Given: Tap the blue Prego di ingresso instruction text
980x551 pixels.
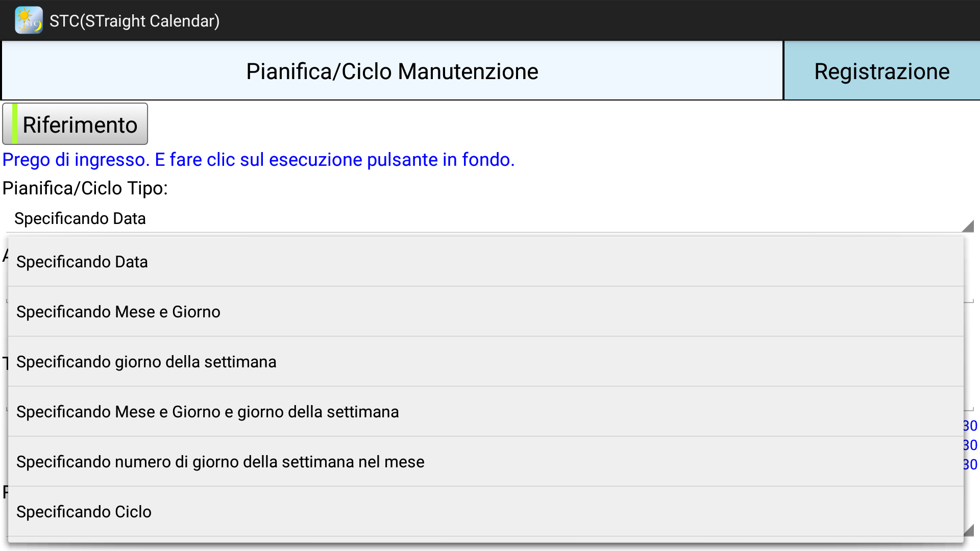Looking at the screenshot, I should coord(258,160).
